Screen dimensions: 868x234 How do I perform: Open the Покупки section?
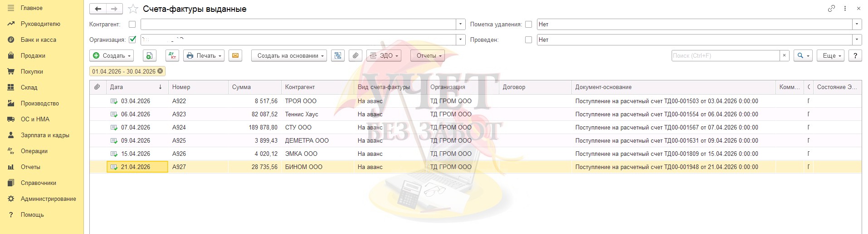tap(32, 72)
